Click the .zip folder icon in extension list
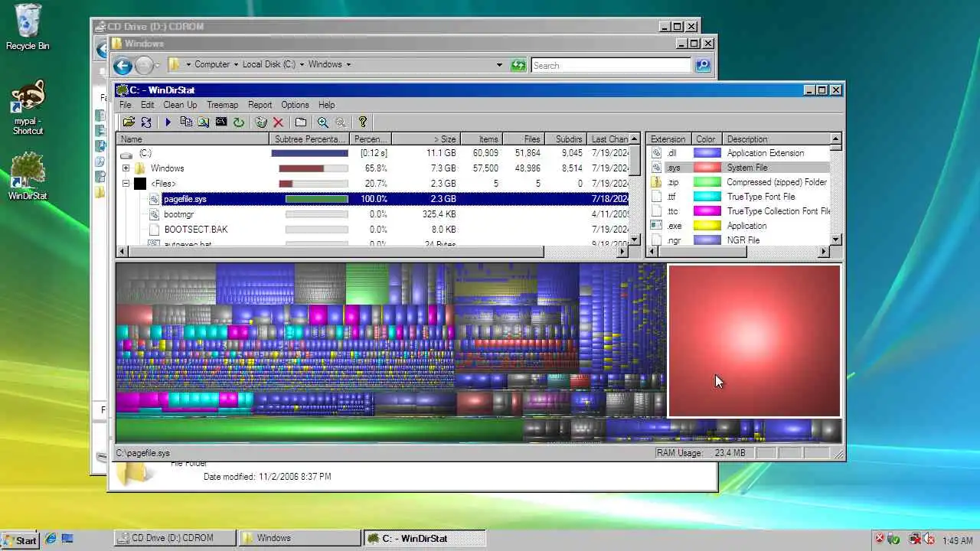980x551 pixels. 656,182
